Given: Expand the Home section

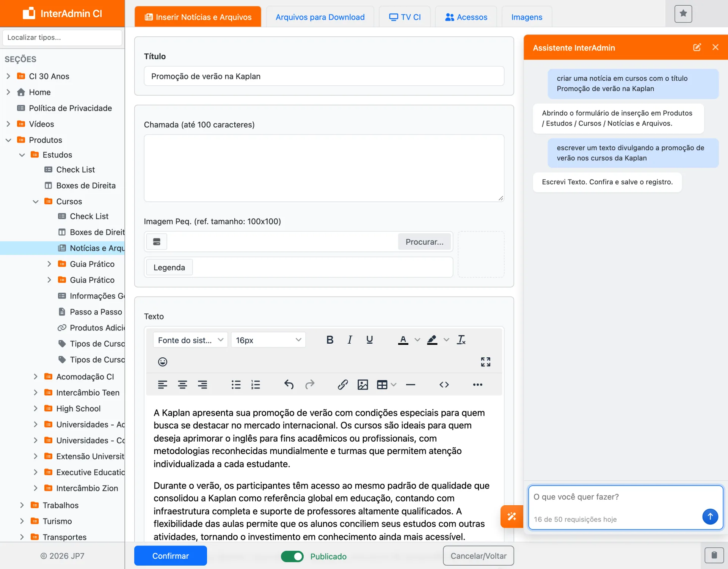Looking at the screenshot, I should (8, 92).
